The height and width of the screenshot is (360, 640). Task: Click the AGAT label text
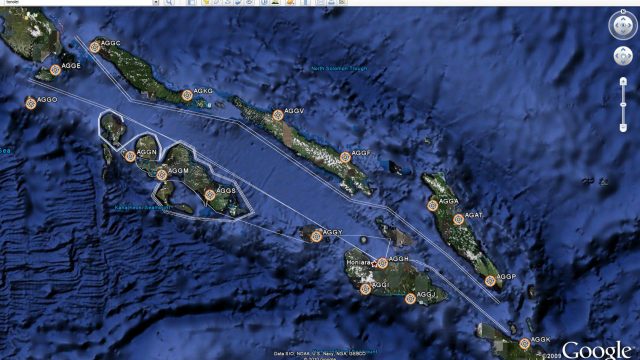click(473, 215)
